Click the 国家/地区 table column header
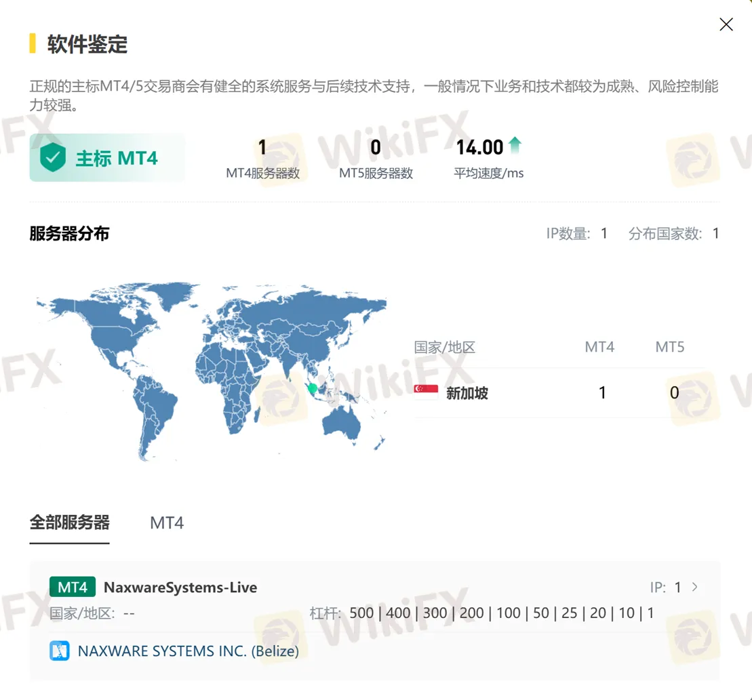Viewport: 752px width, 700px height. coord(445,347)
